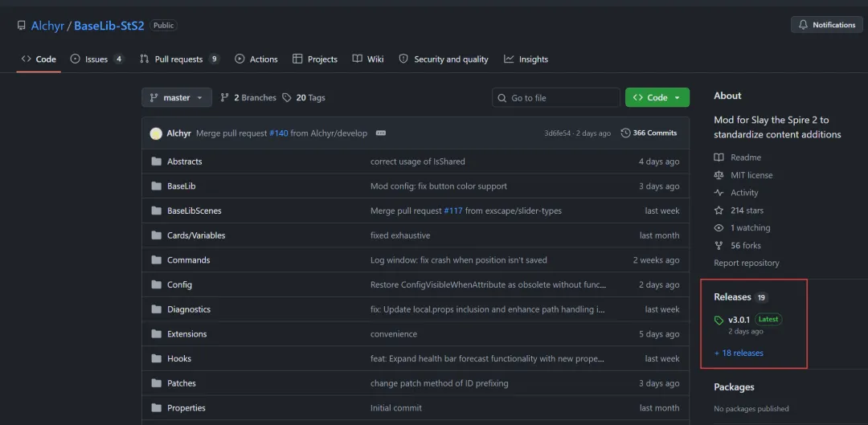Click Report repository link
This screenshot has height=425, width=868.
click(746, 263)
